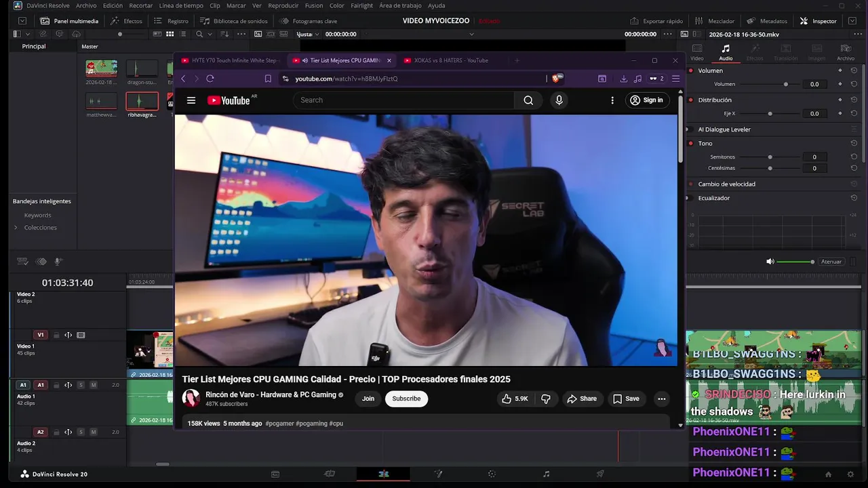Open the top-right Inspector expand dropdown box
Screen dimensions: 868x488
click(852, 21)
